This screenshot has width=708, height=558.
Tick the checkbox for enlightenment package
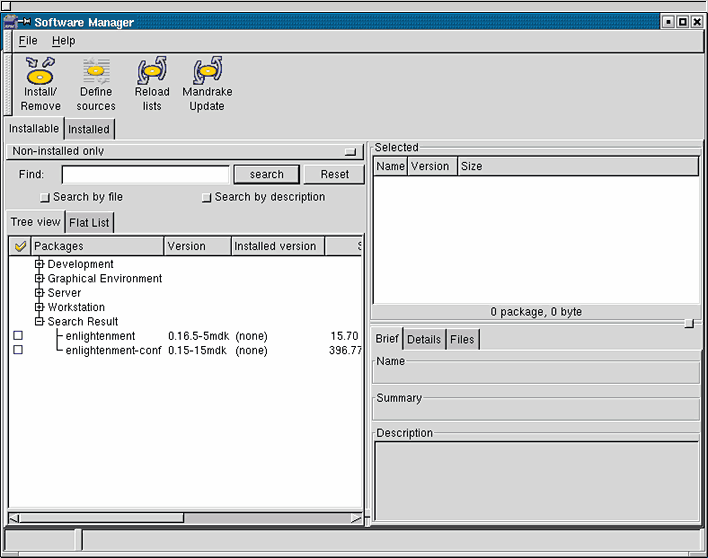[18, 335]
